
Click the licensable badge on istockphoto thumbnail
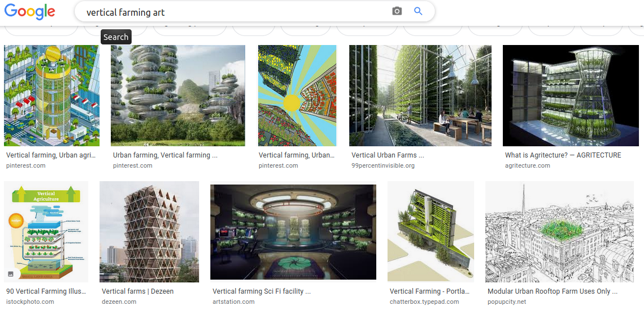click(11, 274)
